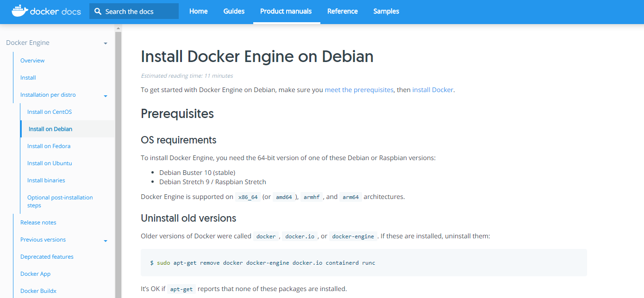Image resolution: width=644 pixels, height=298 pixels.
Task: Open the Guides tab
Action: pyautogui.click(x=234, y=11)
